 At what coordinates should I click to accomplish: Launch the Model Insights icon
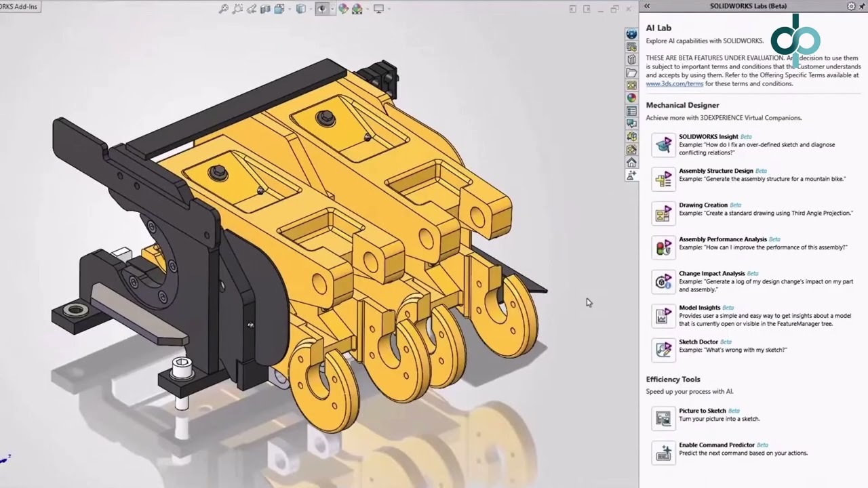663,316
